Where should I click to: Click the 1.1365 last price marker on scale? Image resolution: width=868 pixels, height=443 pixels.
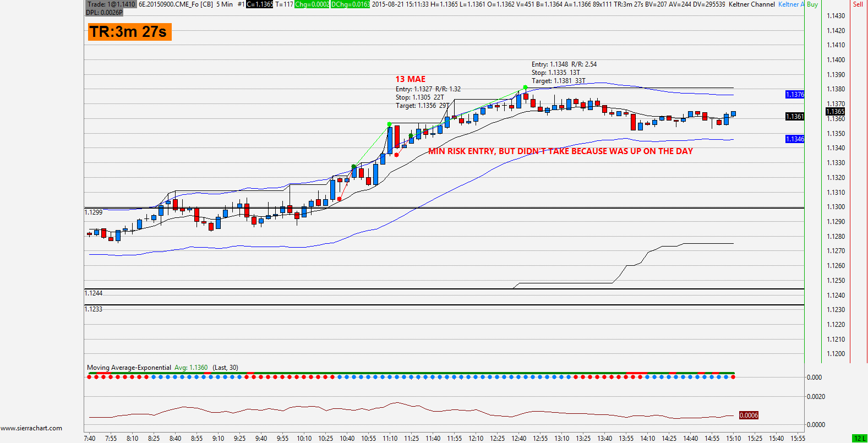click(836, 112)
